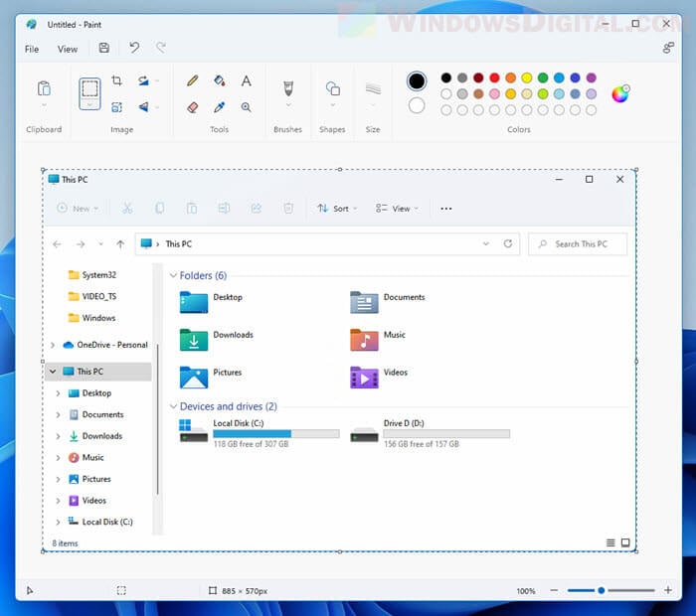Select the Pencil tool
The image size is (696, 616).
[x=192, y=80]
